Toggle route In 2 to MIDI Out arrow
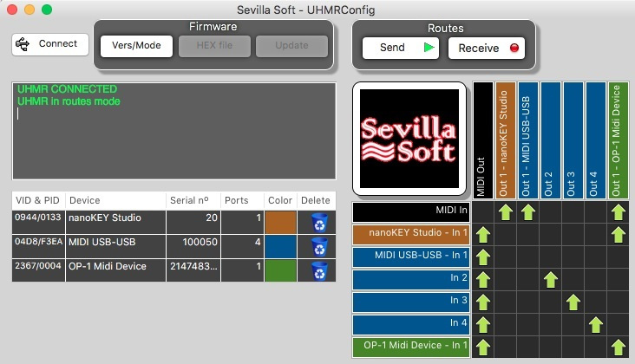The width and height of the screenshot is (635, 364). 482,280
